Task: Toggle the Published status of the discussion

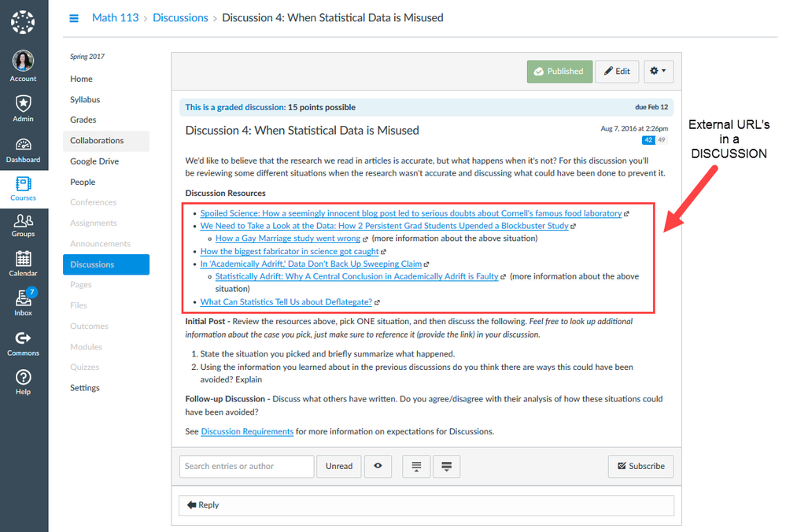Action: click(559, 71)
